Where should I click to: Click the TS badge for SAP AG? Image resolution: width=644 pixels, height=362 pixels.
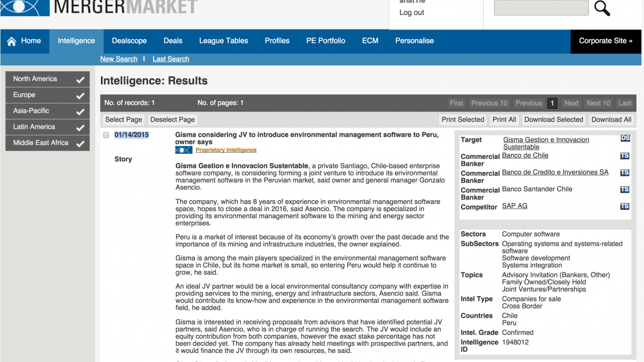625,206
